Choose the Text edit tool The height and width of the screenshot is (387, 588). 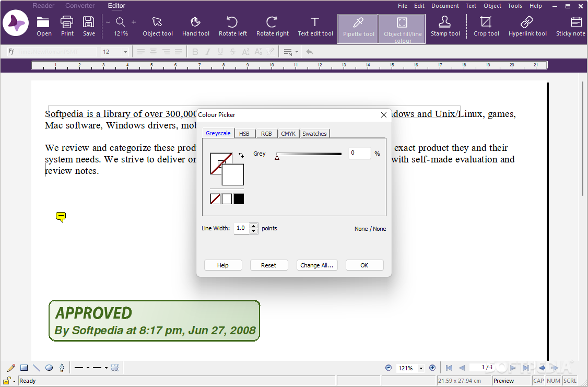click(x=315, y=26)
